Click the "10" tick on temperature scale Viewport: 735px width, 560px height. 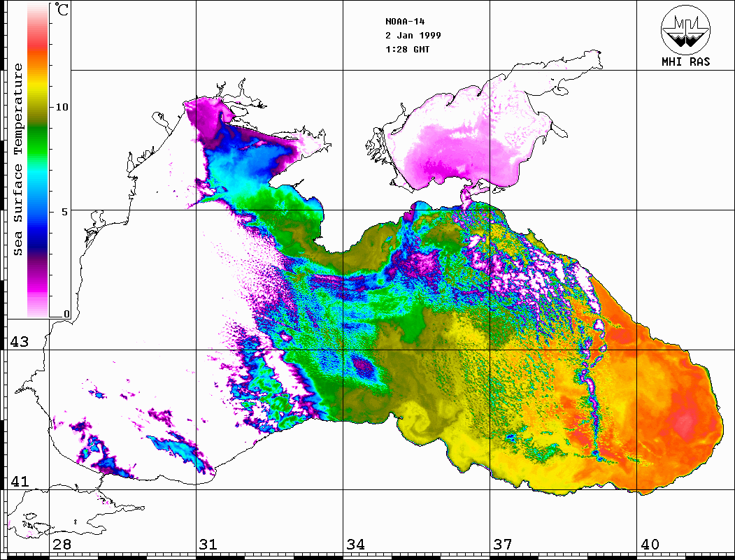click(x=62, y=107)
